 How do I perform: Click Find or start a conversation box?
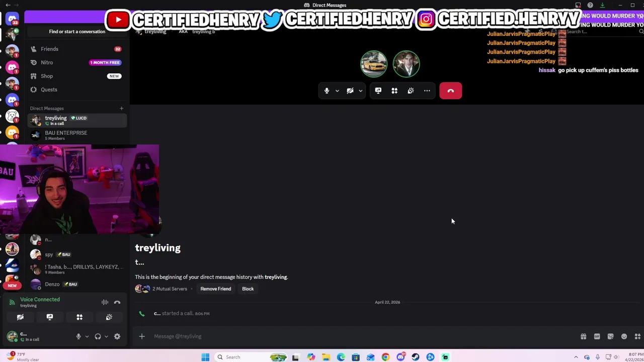[77, 31]
